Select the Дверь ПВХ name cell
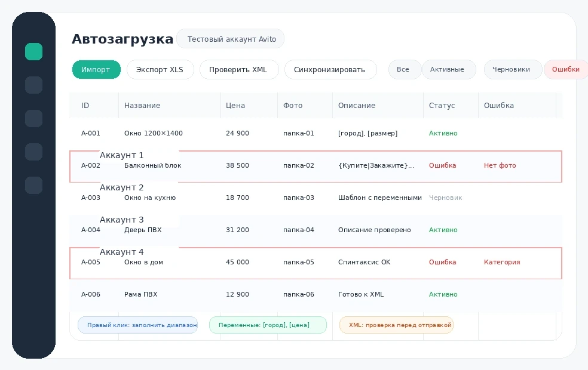Viewport: 588px width, 370px height. coord(143,230)
